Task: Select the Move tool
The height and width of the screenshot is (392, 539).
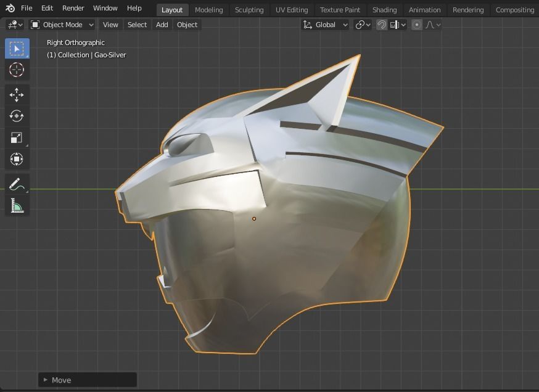Action: (x=17, y=95)
